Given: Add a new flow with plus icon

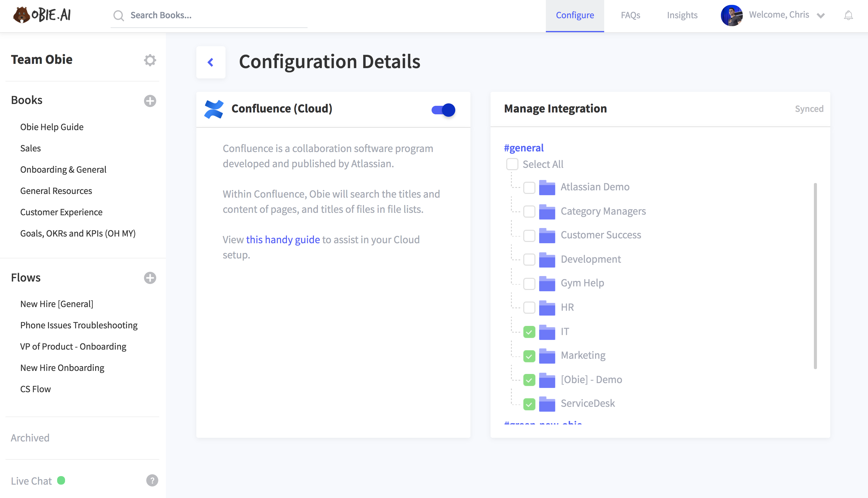Looking at the screenshot, I should [150, 278].
